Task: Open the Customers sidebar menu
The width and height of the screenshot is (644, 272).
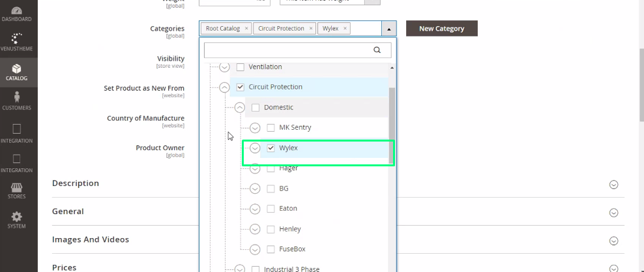Action: click(x=16, y=102)
